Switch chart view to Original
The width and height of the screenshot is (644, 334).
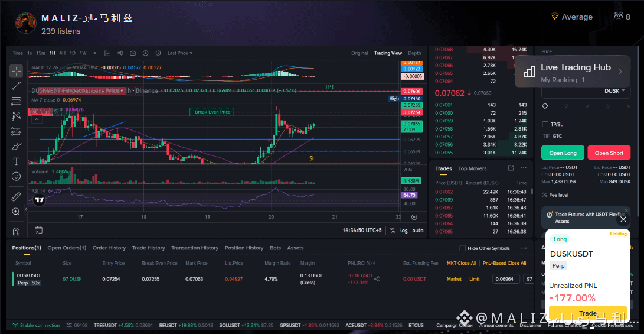tap(359, 53)
